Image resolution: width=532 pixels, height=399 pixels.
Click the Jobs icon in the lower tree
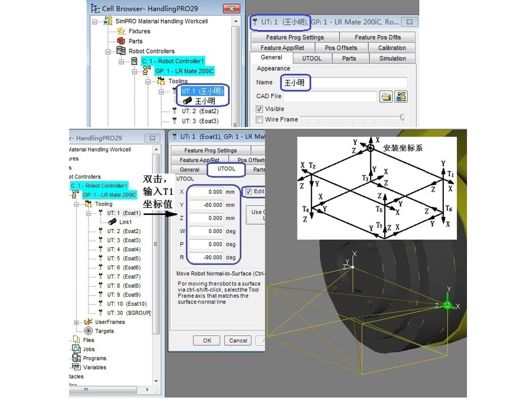[x=76, y=349]
